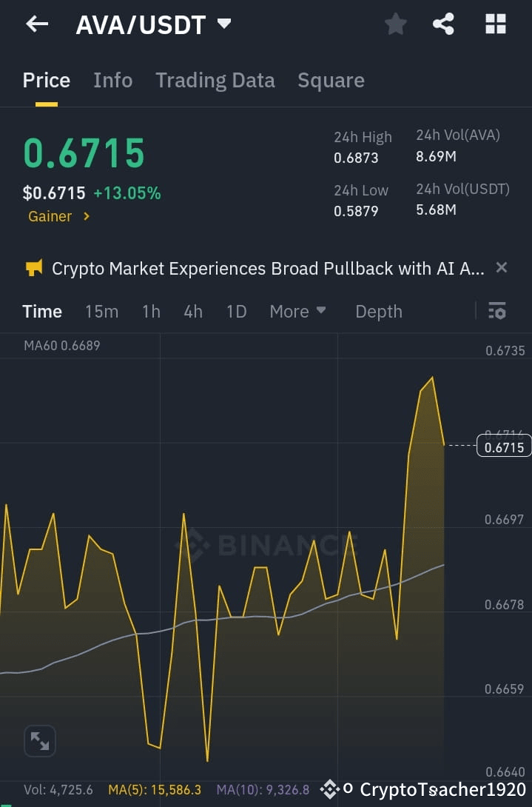Viewport: 532px width, 807px height.
Task: Expand chart to fullscreen
Action: click(x=39, y=740)
